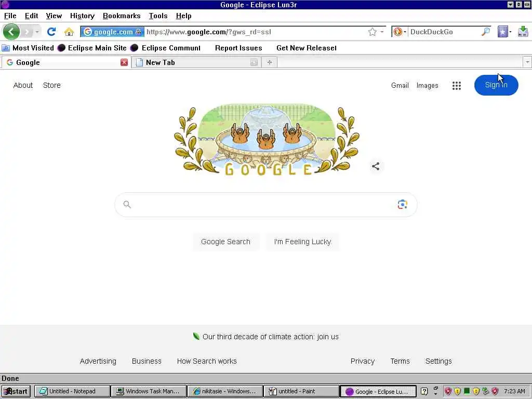Image resolution: width=532 pixels, height=399 pixels.
Task: Click the Google Doodle image
Action: coord(267,140)
